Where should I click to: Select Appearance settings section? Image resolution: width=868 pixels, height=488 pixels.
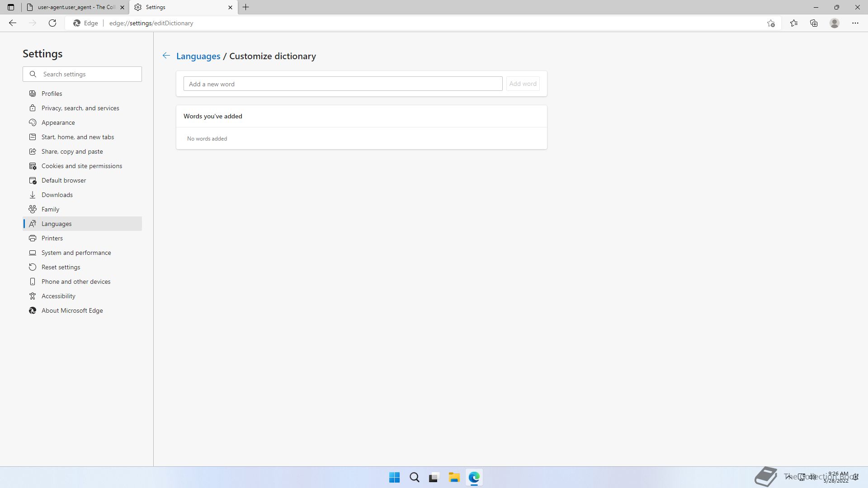point(58,122)
